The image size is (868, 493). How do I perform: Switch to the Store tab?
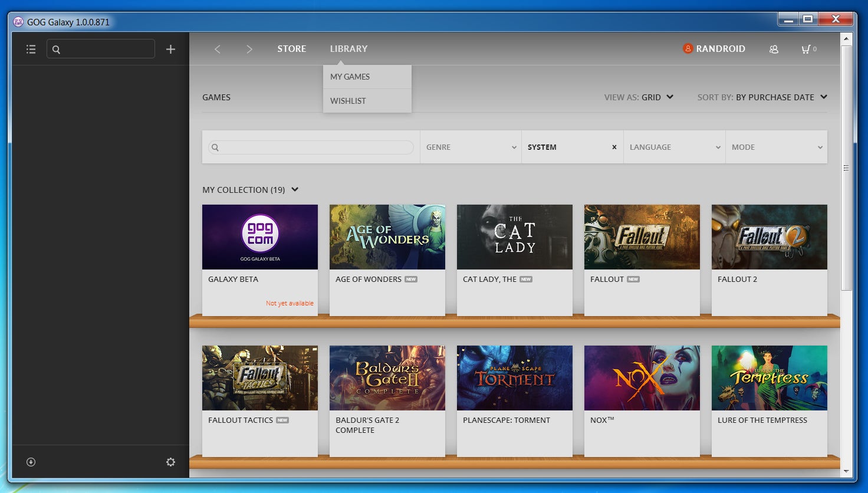tap(291, 49)
